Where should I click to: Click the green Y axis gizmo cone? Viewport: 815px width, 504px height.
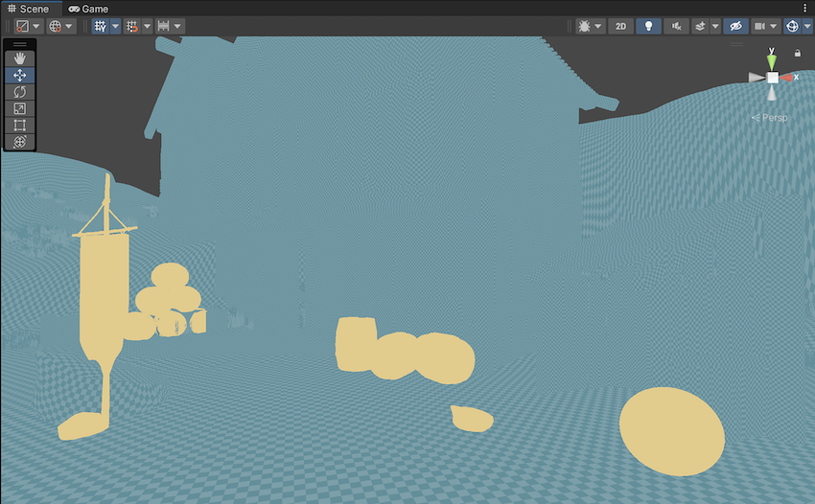(772, 61)
